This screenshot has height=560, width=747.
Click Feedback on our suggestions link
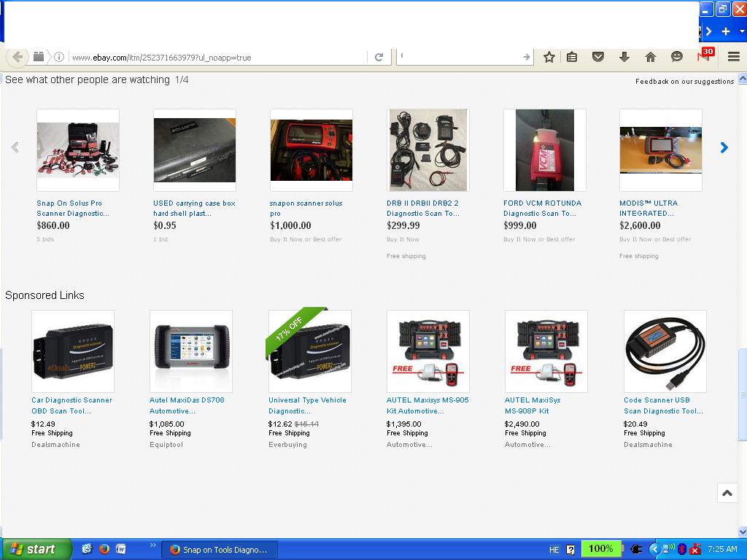(x=684, y=82)
